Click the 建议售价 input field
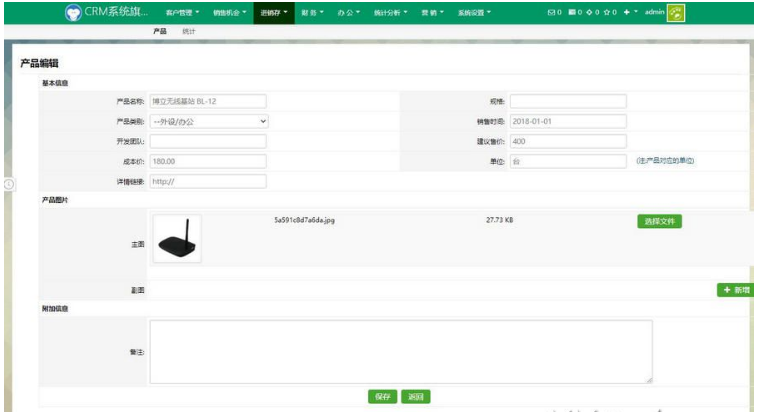Image resolution: width=760 pixels, height=412 pixels. pyautogui.click(x=568, y=142)
